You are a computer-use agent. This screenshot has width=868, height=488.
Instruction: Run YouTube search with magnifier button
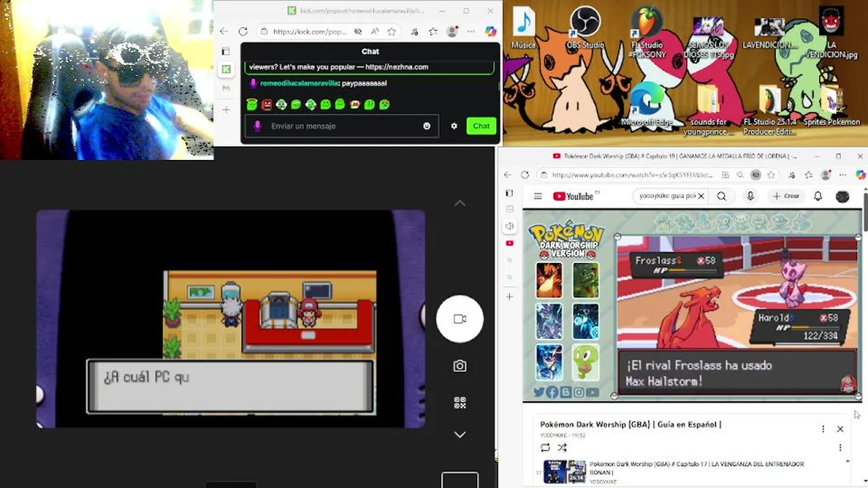tap(722, 196)
